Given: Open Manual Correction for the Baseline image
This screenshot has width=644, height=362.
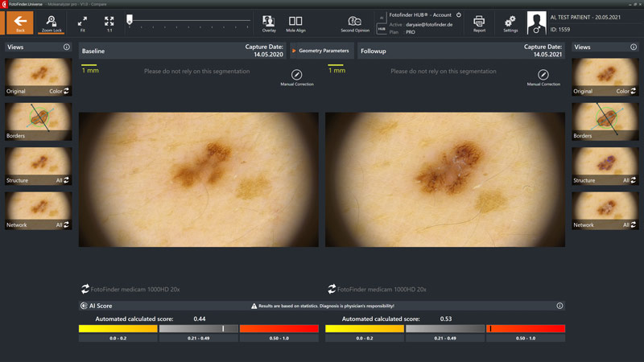Looking at the screenshot, I should pos(296,77).
